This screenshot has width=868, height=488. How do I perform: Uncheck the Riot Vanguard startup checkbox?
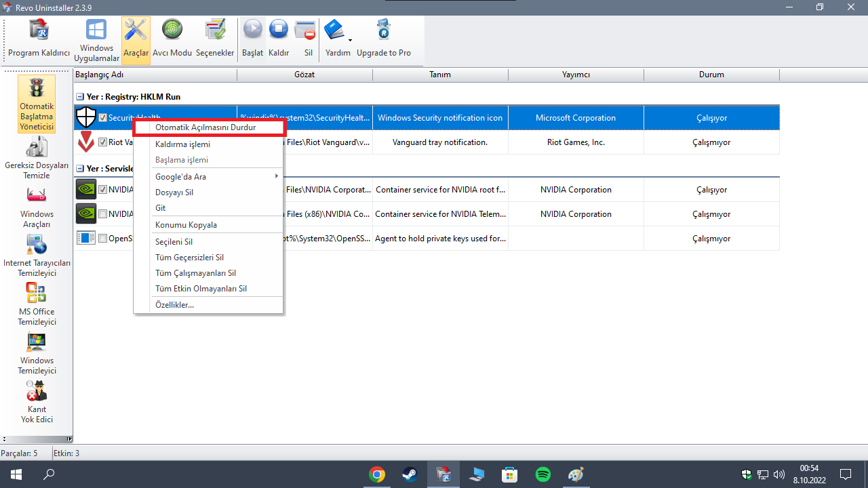(x=103, y=142)
